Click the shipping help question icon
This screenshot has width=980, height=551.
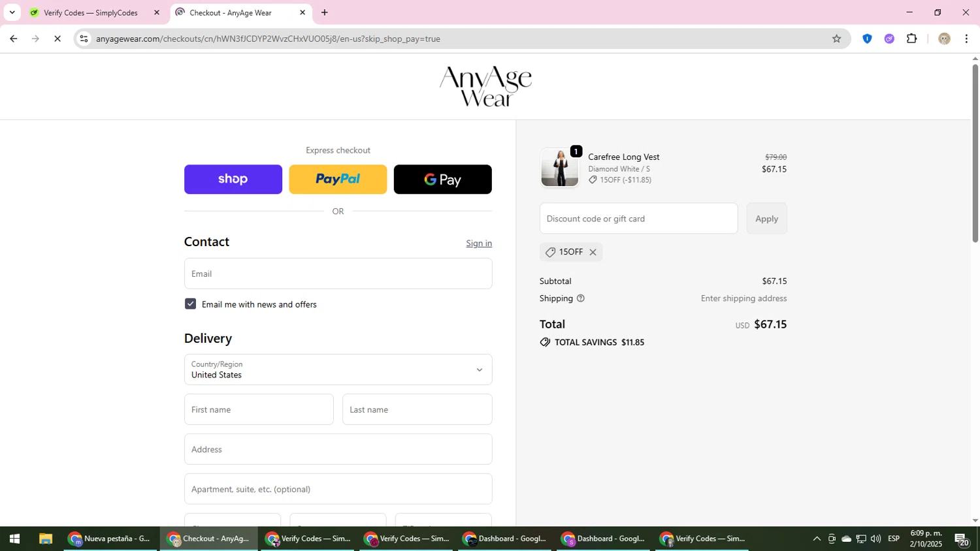(580, 298)
